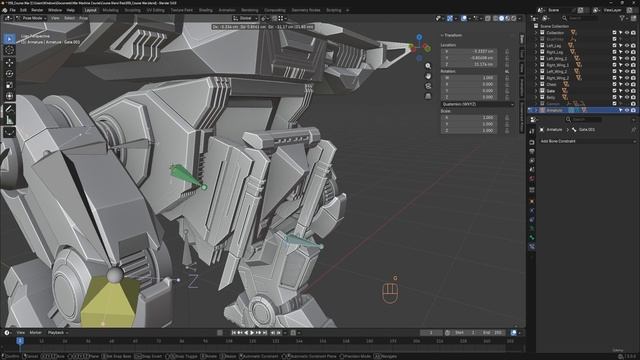Viewport: 640px width, 360px height.
Task: Open the Global transform orientation dropdown
Action: click(x=245, y=18)
